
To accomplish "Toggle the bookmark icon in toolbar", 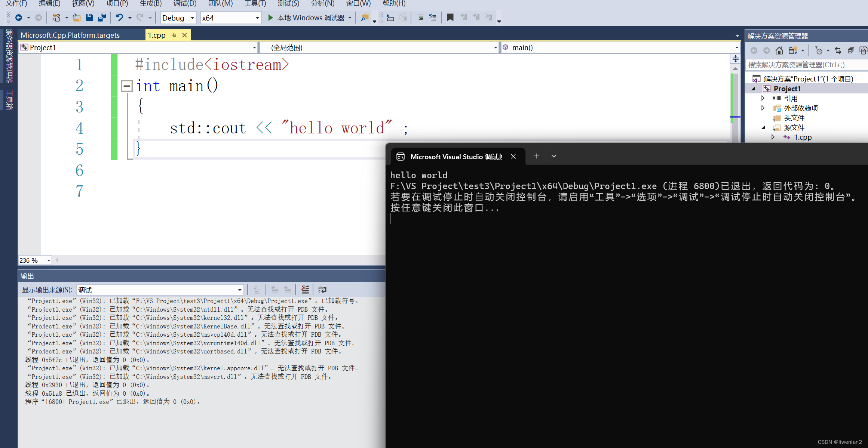I will click(450, 18).
